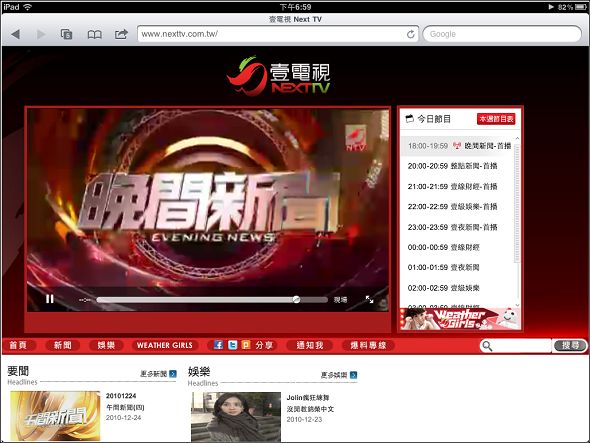Click the Google search field

click(x=502, y=34)
